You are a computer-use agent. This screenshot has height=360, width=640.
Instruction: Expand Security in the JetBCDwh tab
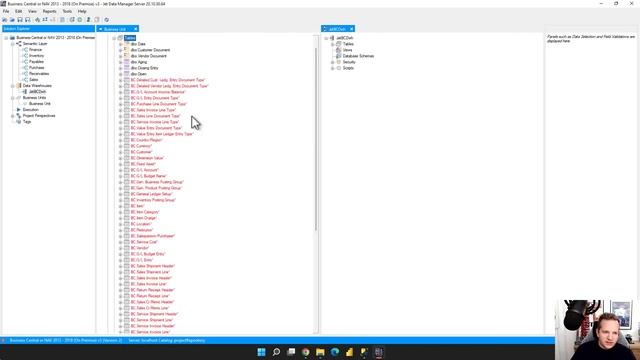[333, 62]
